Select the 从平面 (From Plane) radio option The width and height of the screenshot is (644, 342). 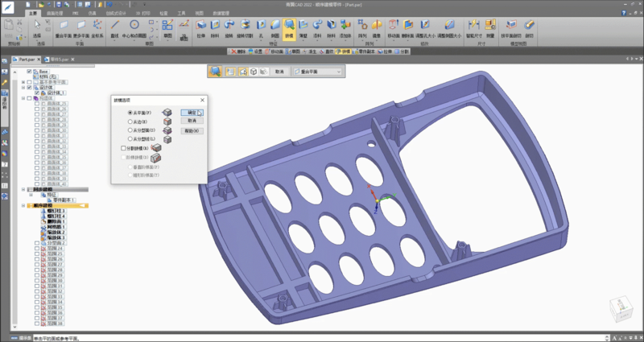click(130, 113)
